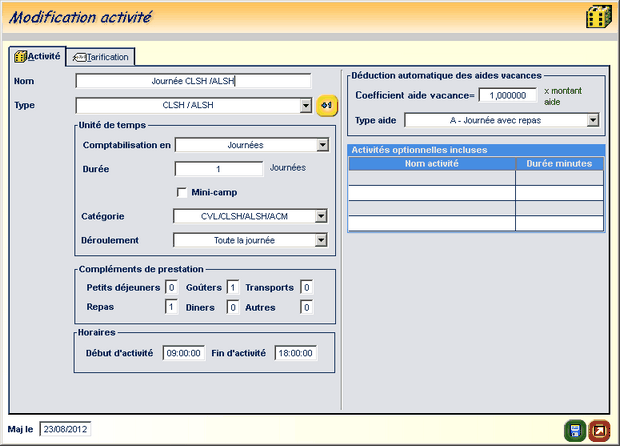Select the Activité tab

[x=37, y=57]
